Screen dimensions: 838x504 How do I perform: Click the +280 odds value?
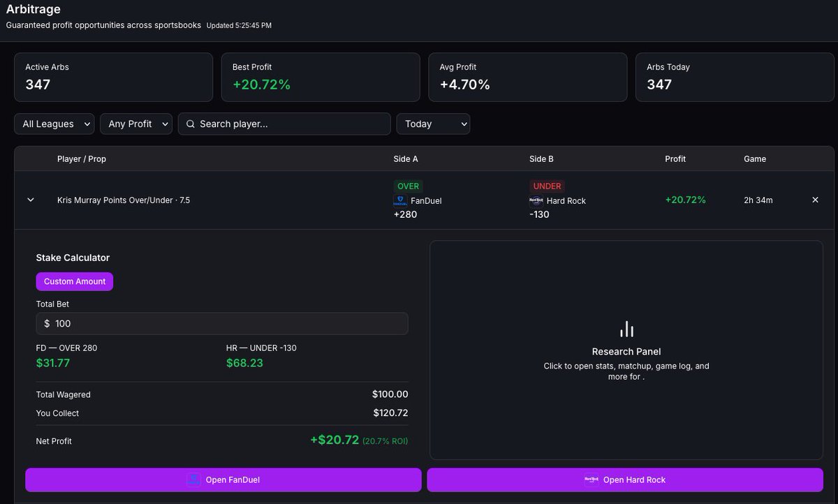point(405,214)
